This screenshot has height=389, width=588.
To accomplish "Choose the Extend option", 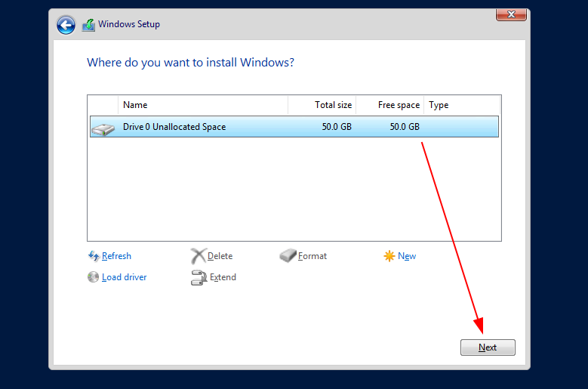I will tap(223, 277).
